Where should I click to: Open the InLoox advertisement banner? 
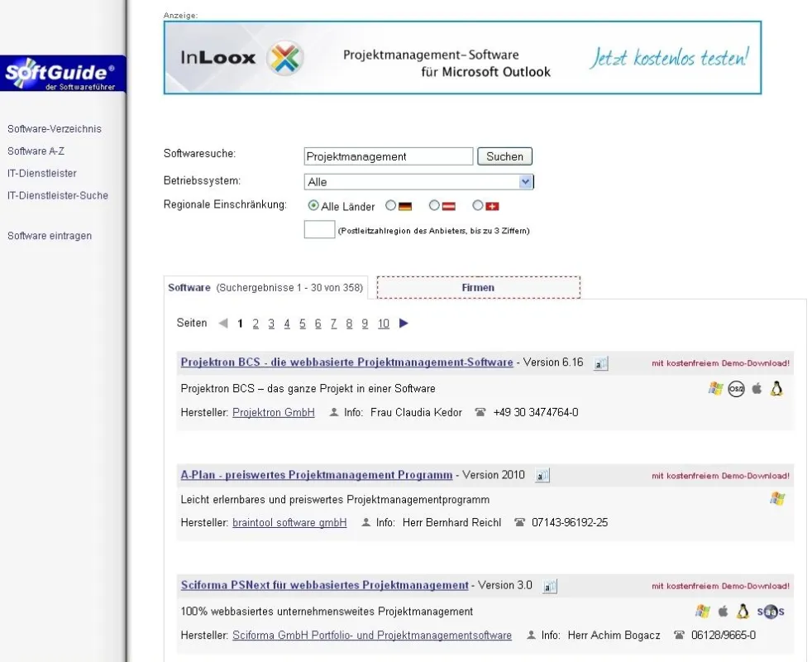(462, 58)
